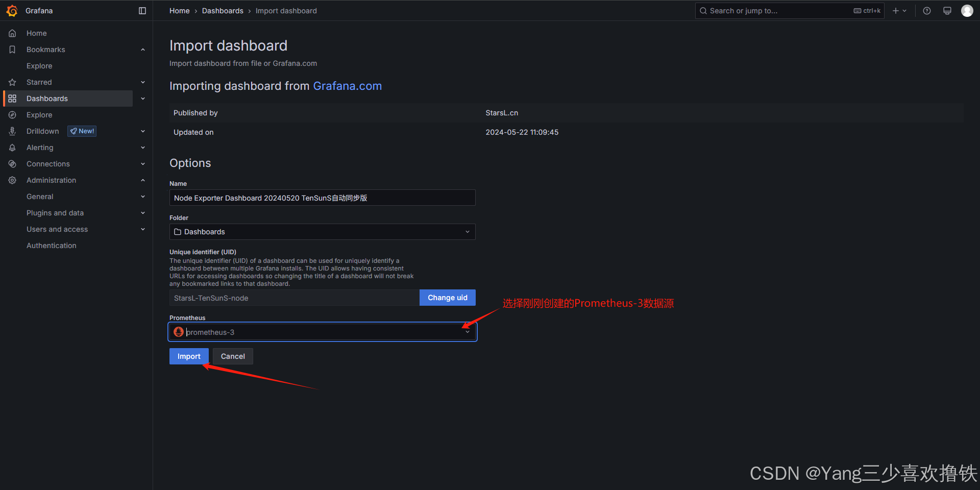This screenshot has width=980, height=490.
Task: Click the Import button
Action: (x=189, y=356)
